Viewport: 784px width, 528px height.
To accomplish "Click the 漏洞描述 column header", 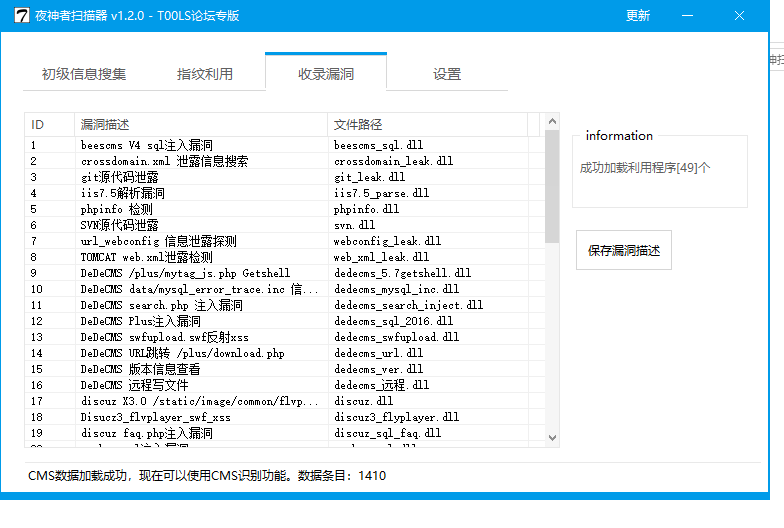I will tap(200, 124).
